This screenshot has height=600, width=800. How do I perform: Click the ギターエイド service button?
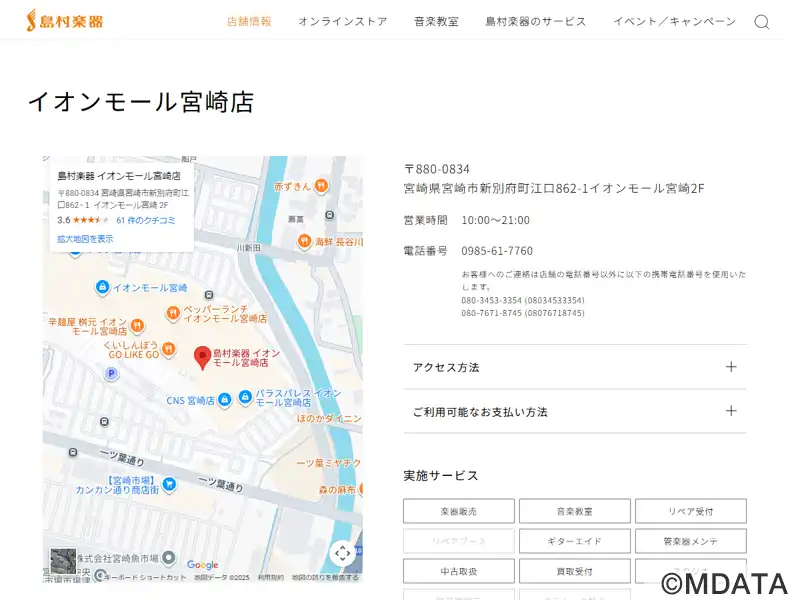tap(574, 541)
